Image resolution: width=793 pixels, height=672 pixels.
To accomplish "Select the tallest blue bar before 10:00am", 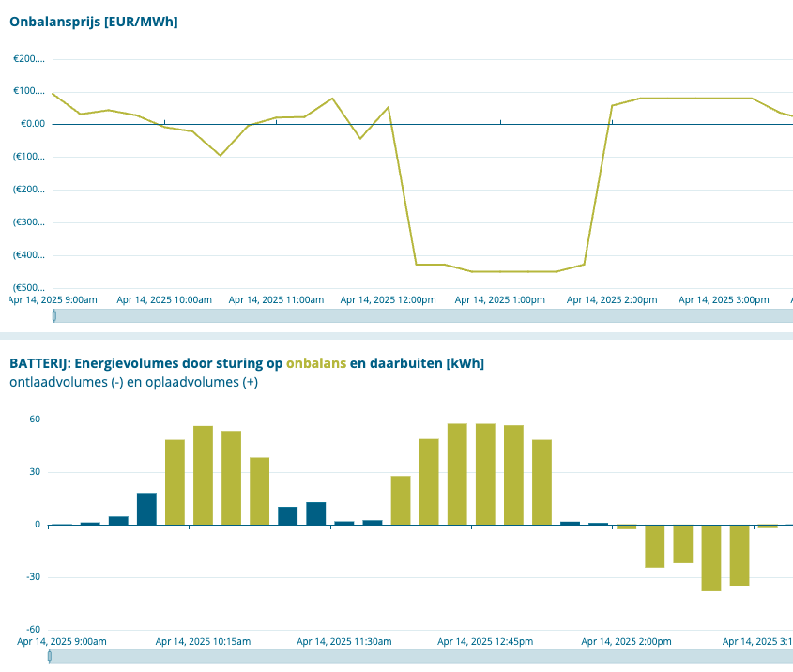I will (x=146, y=509).
